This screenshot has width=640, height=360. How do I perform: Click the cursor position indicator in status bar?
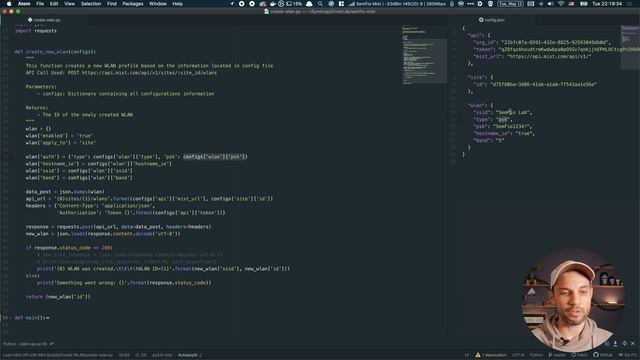point(124,355)
